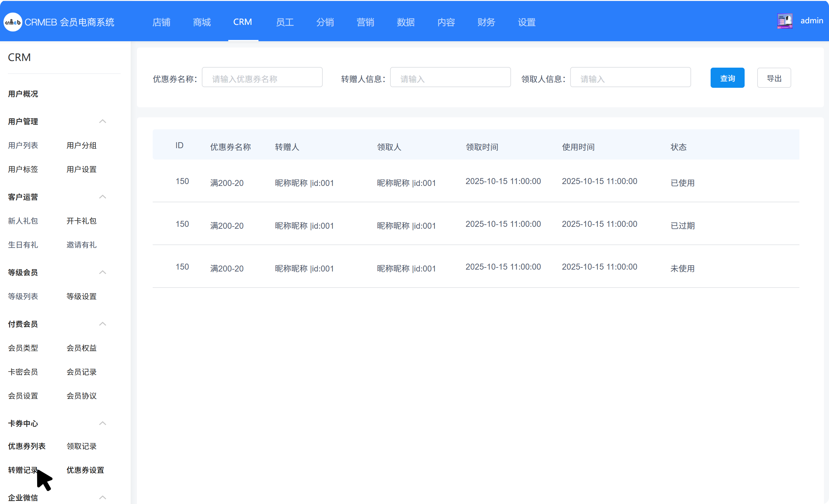The height and width of the screenshot is (504, 829).
Task: Collapse the 客户运营 section chevron
Action: [103, 197]
